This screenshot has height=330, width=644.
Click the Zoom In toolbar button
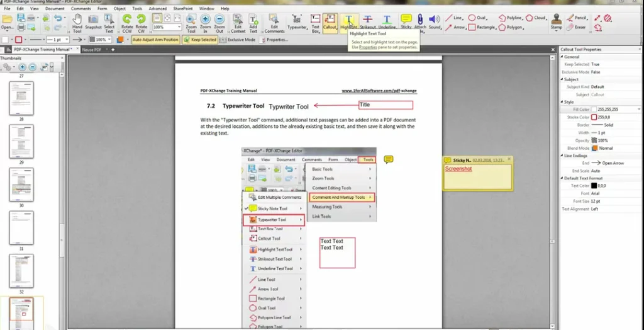click(x=206, y=23)
